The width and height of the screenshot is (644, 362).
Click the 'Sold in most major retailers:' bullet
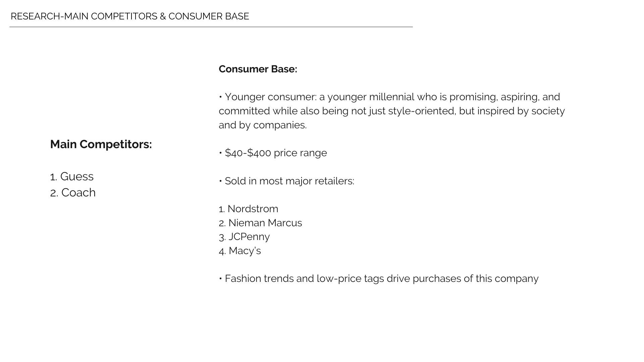click(286, 181)
